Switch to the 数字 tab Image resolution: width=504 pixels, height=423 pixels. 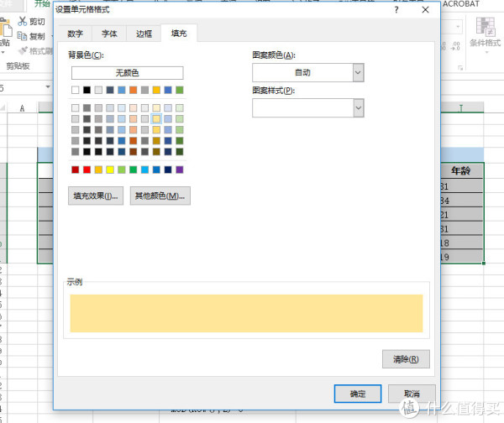click(76, 34)
